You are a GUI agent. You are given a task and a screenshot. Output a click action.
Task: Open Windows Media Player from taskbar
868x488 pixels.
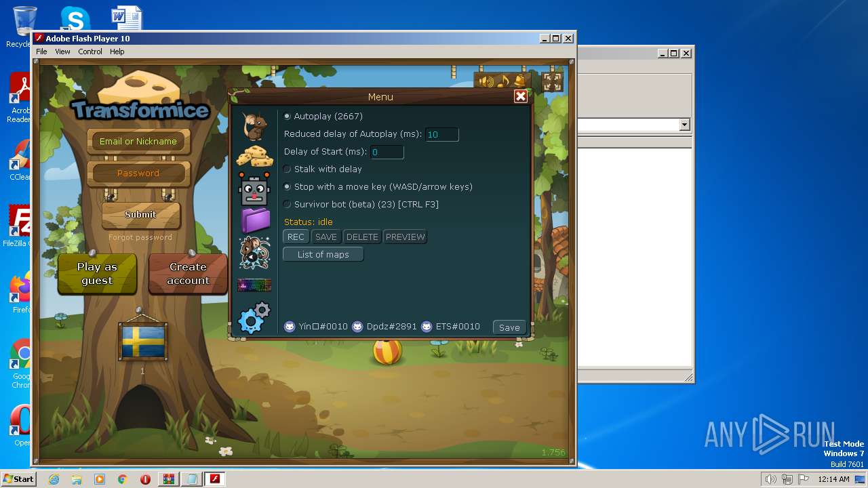[x=100, y=479]
